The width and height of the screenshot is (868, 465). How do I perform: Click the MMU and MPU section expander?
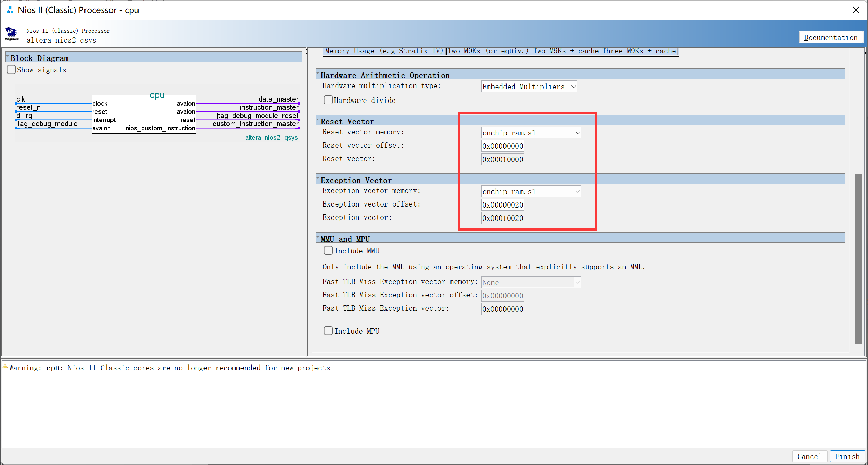click(319, 238)
